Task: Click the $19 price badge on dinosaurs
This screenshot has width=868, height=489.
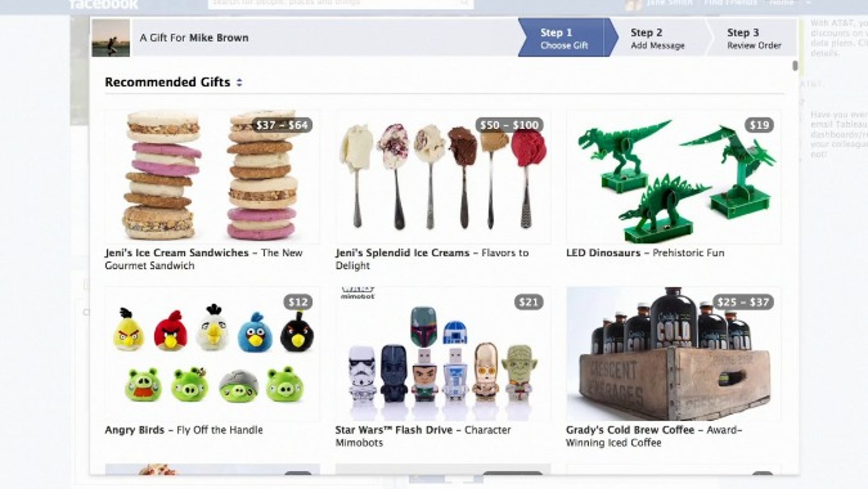Action: [x=759, y=125]
